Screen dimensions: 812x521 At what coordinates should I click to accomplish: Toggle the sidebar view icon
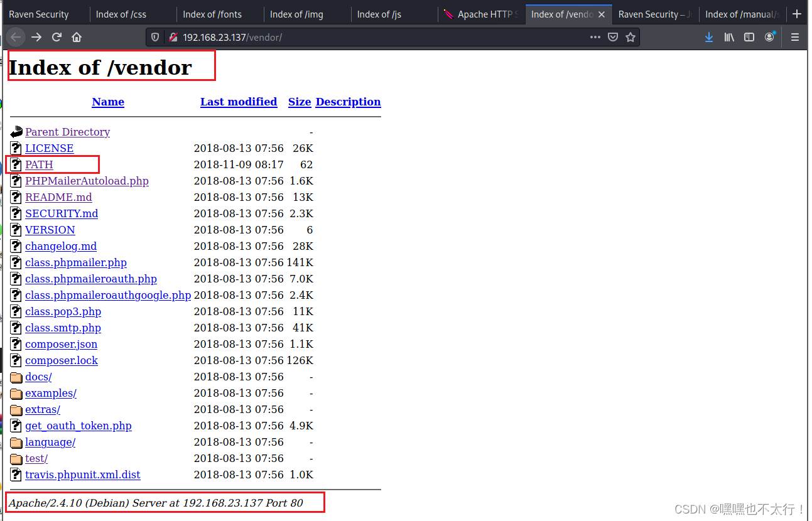[749, 38]
